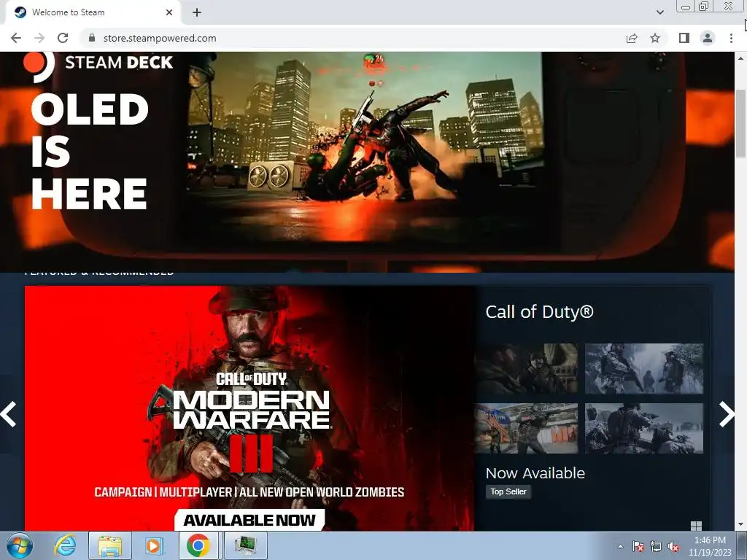Click AVAILABLE NOW badge on banner
The width and height of the screenshot is (747, 560).
[249, 520]
